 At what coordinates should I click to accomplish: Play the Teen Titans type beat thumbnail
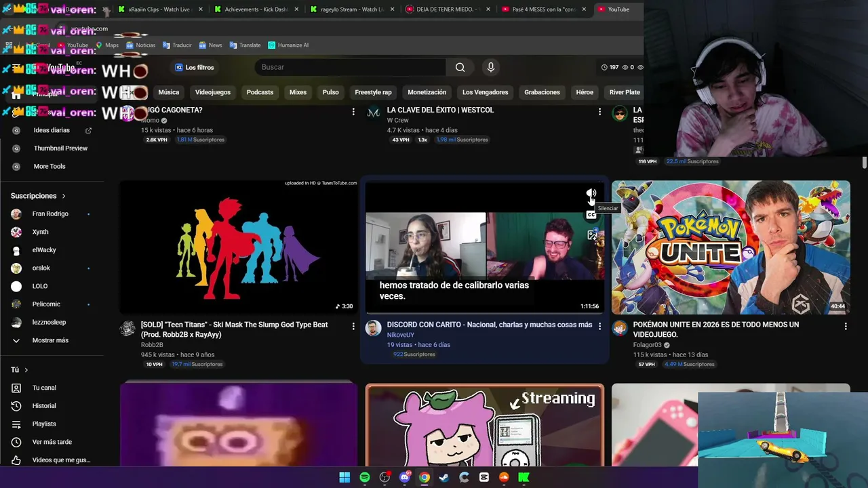(x=239, y=247)
